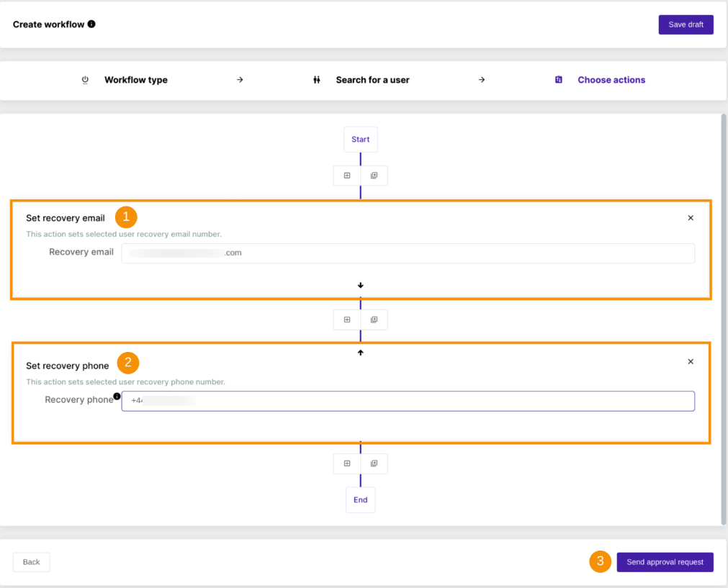Select the Choose actions step
728x588 pixels.
click(x=611, y=80)
